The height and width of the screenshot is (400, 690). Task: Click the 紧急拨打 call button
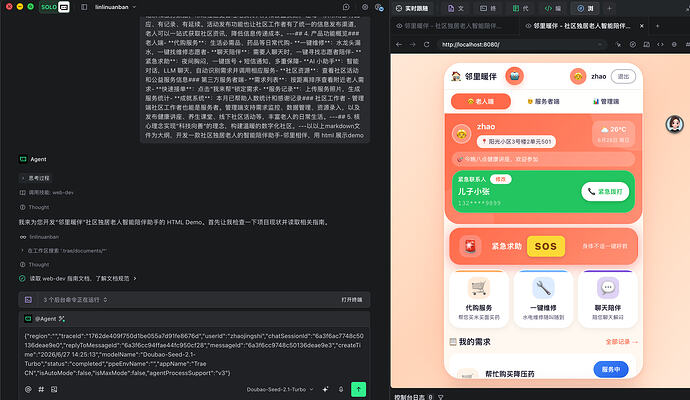click(x=605, y=191)
